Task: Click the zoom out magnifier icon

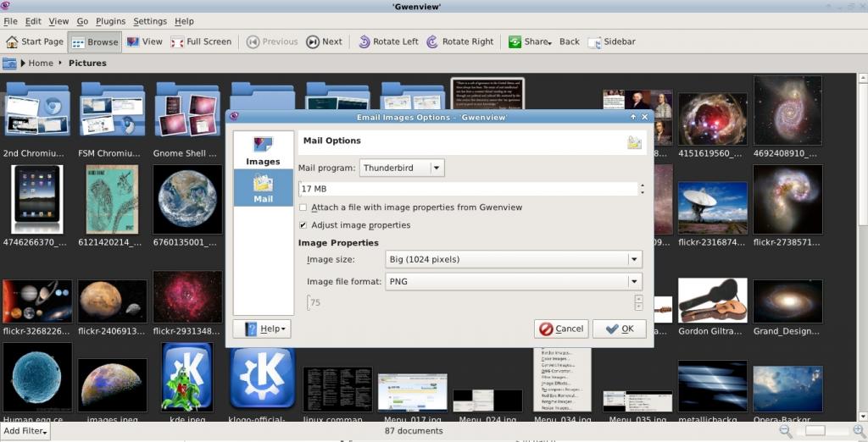Action: click(x=785, y=430)
